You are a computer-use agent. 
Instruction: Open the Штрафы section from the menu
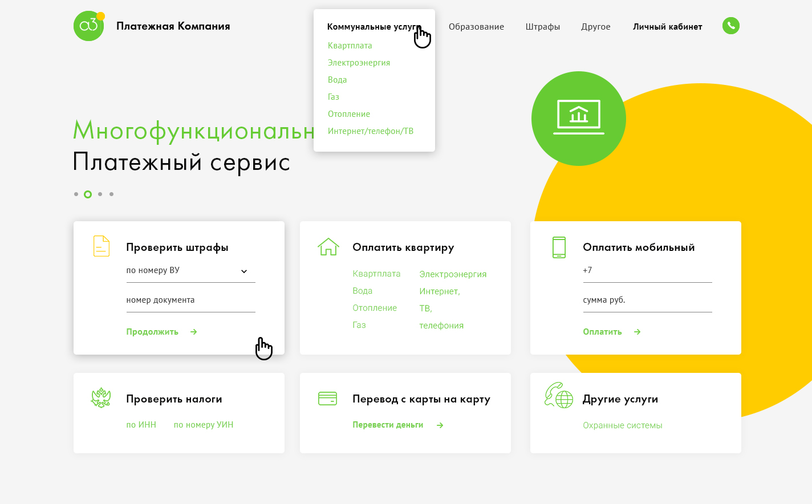[542, 26]
